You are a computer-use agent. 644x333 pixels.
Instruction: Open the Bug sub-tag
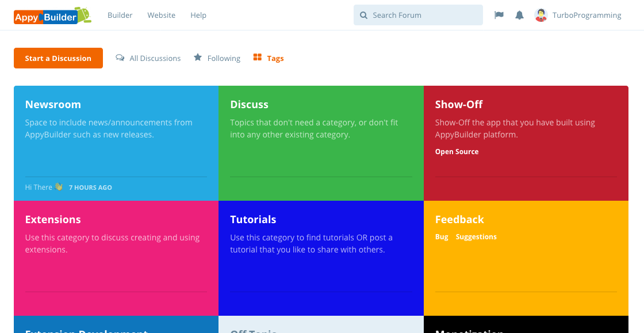[x=442, y=236]
